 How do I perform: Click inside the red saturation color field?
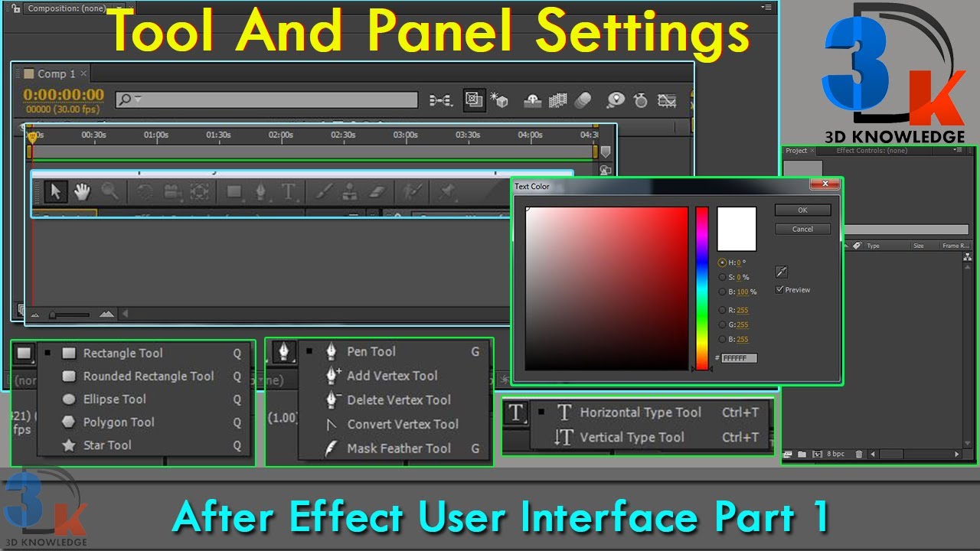[607, 288]
